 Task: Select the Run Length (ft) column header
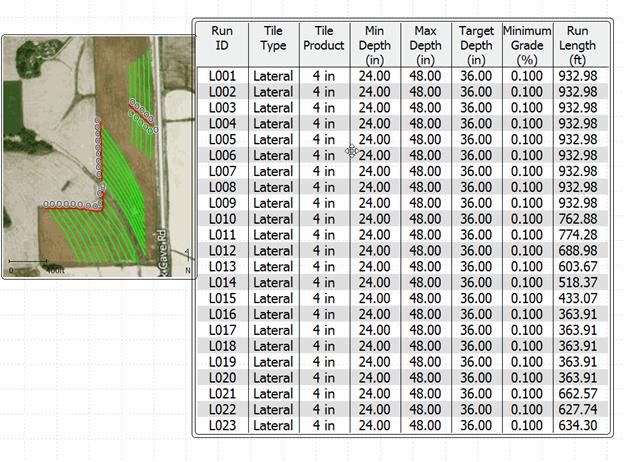[x=578, y=45]
